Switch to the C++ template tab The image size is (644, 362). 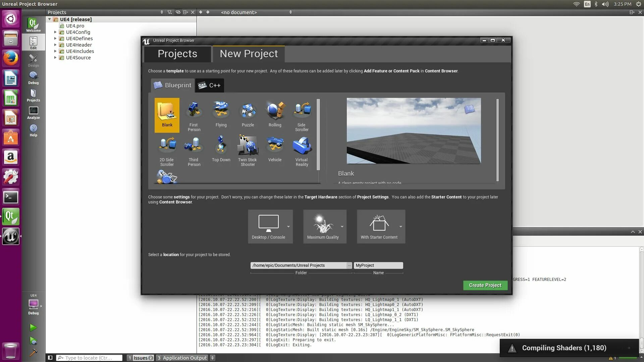pos(210,85)
